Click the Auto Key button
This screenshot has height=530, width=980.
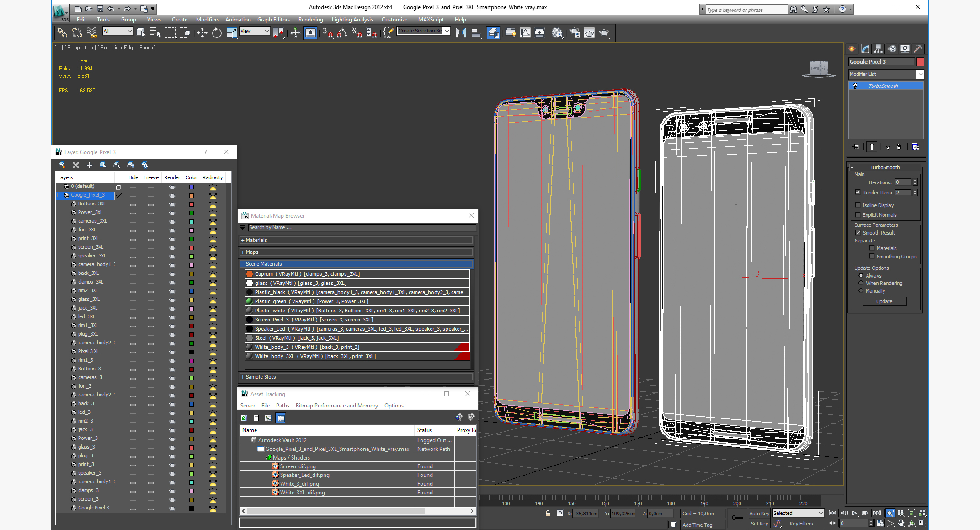pyautogui.click(x=759, y=514)
